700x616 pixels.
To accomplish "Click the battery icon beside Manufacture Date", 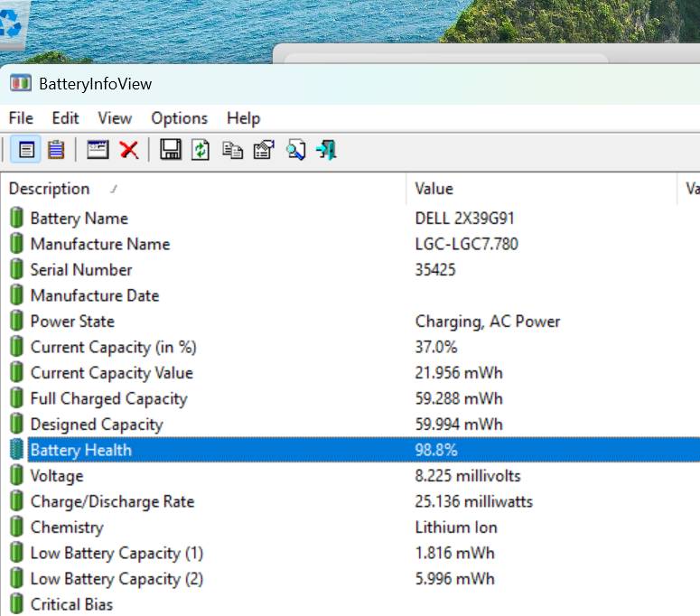I will pos(16,295).
